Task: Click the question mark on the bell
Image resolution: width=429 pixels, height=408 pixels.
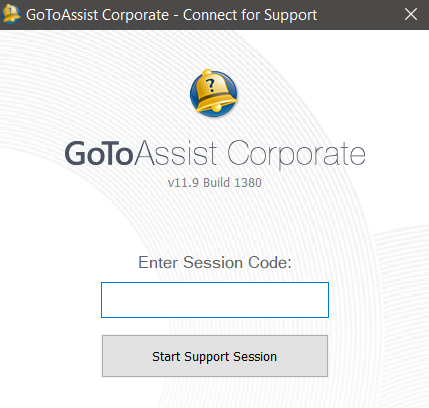Action: point(210,85)
